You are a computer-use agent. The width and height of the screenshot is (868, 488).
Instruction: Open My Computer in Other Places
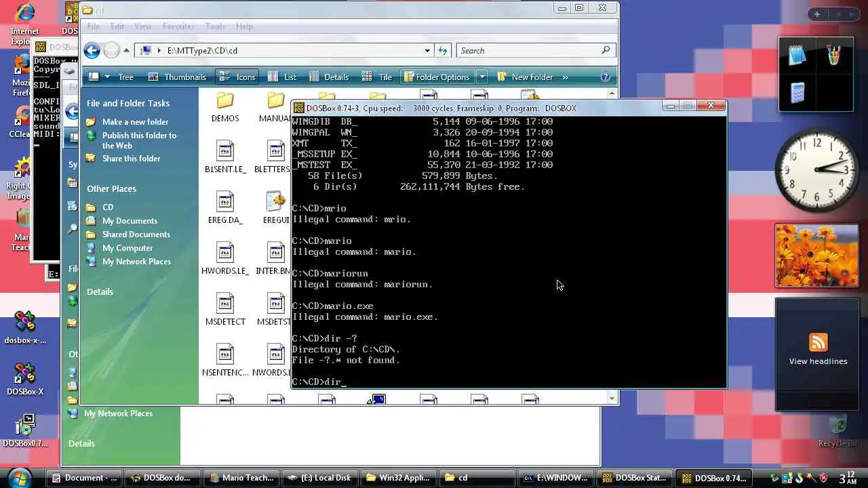(127, 247)
